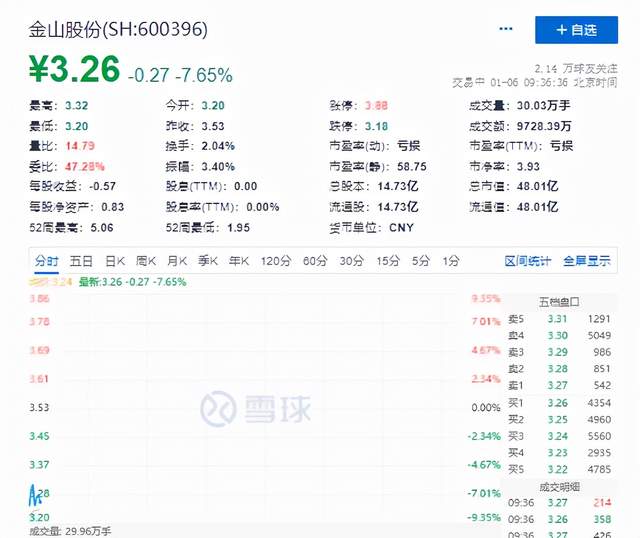Click the 09:36 trade row with 358
640x538 pixels.
point(559,519)
